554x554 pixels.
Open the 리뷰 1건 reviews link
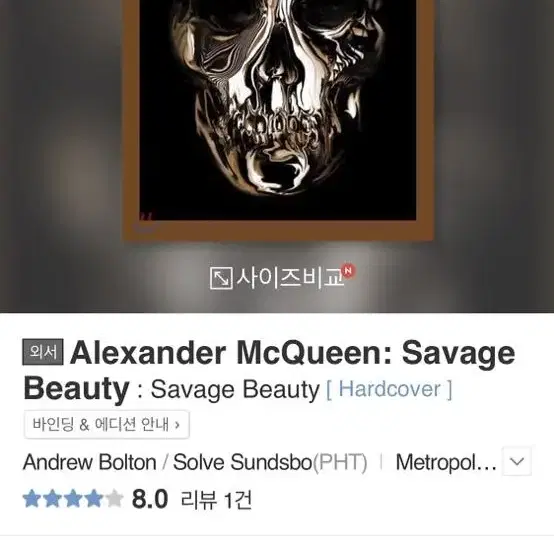[216, 500]
